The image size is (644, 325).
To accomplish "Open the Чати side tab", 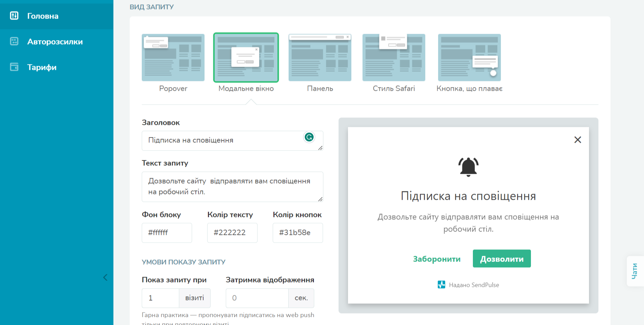I will pyautogui.click(x=635, y=271).
